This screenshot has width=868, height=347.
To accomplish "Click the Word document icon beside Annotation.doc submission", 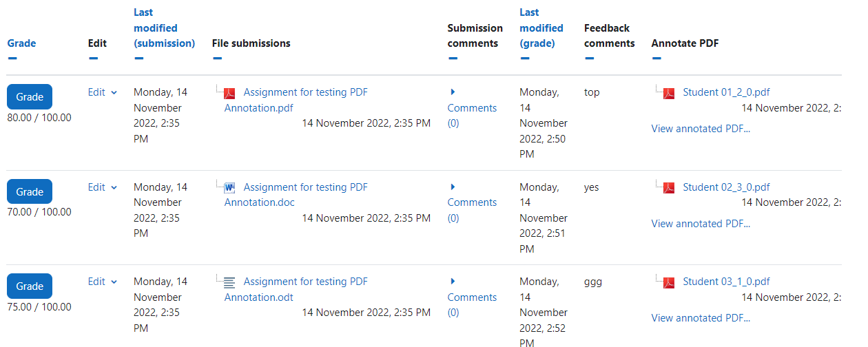I will point(229,187).
